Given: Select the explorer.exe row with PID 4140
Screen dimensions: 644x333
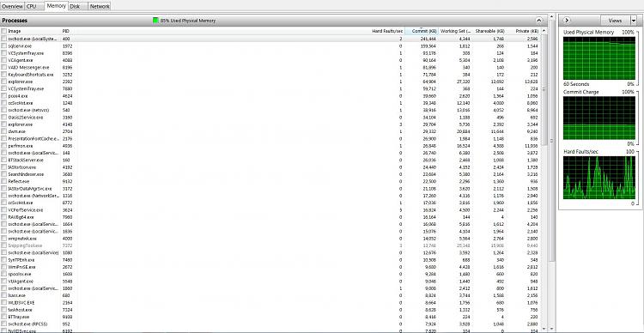Looking at the screenshot, I should click(270, 124).
